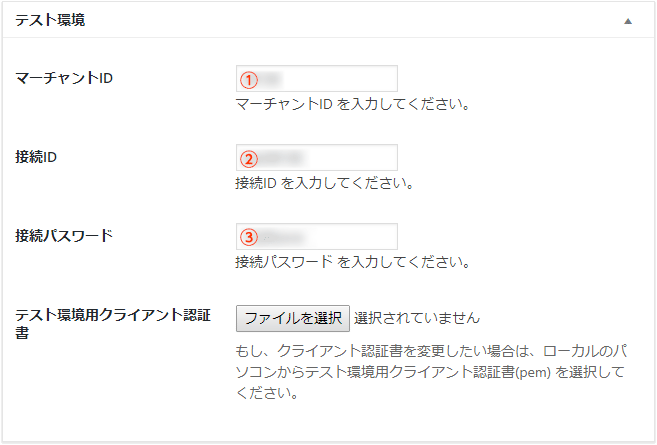
Task: Click the 接続パスワード field label
Action: [64, 235]
